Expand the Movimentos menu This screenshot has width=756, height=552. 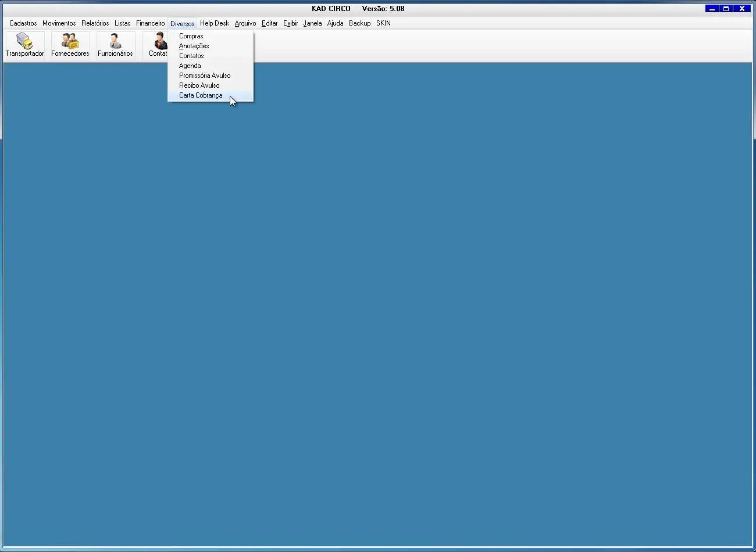[59, 23]
